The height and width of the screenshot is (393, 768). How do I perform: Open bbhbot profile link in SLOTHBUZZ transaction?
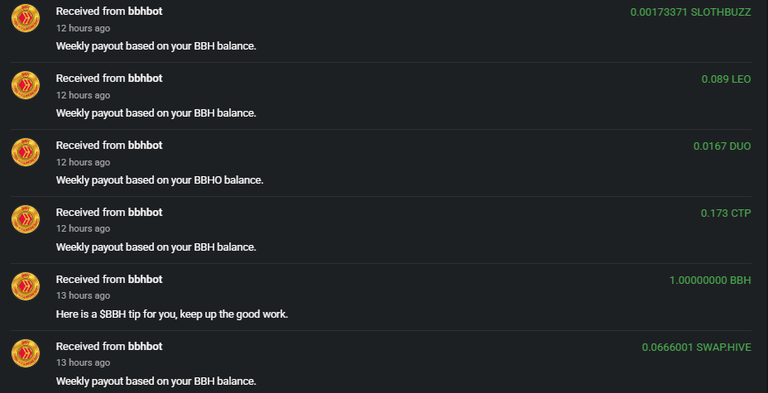pos(145,11)
